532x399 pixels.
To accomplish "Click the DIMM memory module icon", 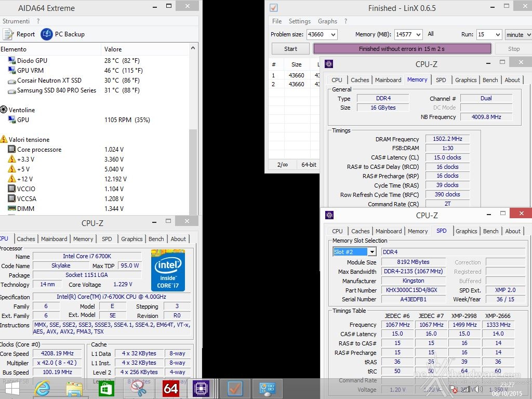I will [x=12, y=208].
